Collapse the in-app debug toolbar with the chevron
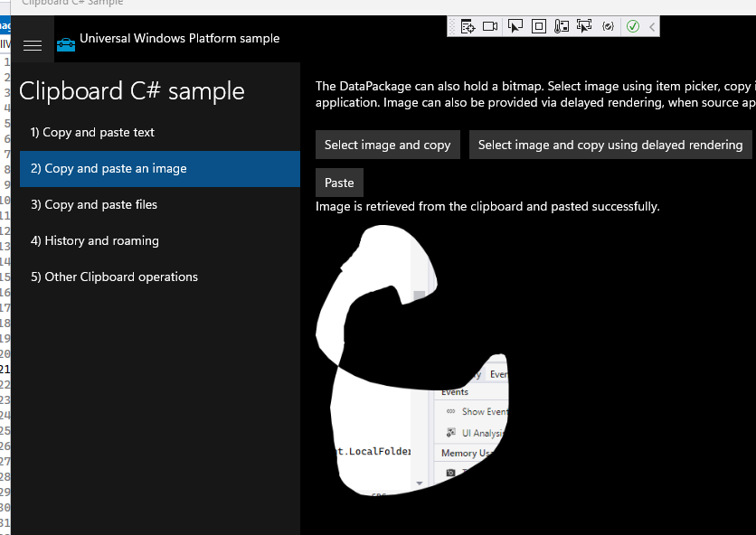 (651, 26)
